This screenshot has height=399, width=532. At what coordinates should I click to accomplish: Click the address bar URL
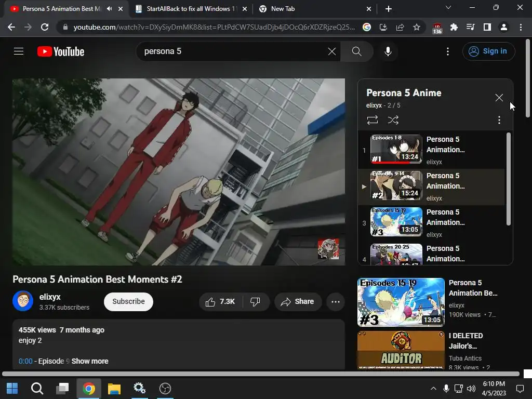click(214, 27)
